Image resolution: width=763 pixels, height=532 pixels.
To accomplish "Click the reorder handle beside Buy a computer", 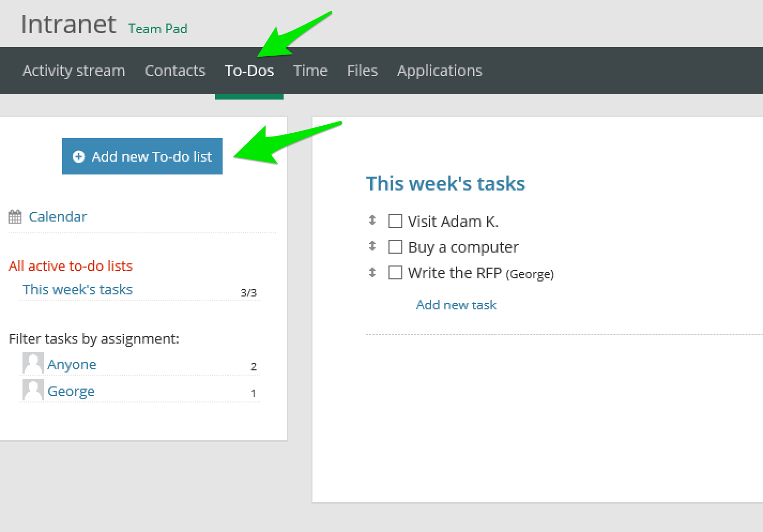I will click(372, 246).
